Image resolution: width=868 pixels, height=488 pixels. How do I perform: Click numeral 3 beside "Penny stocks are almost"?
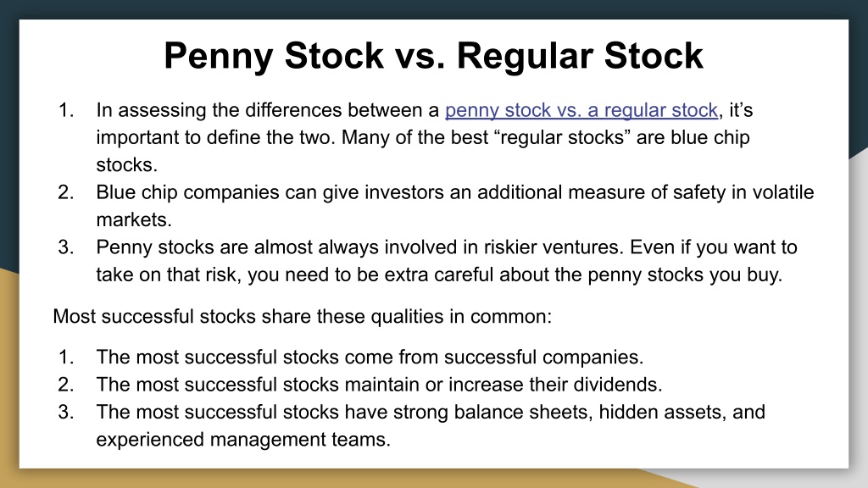66,247
